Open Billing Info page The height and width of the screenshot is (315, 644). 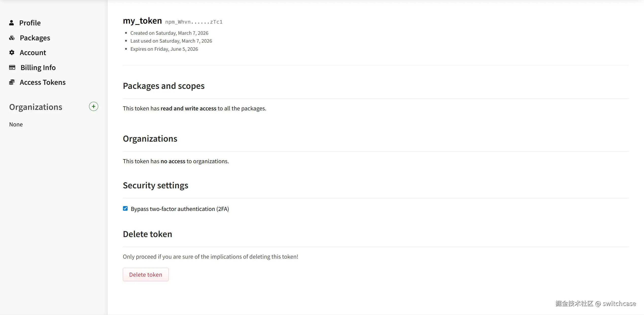(38, 68)
